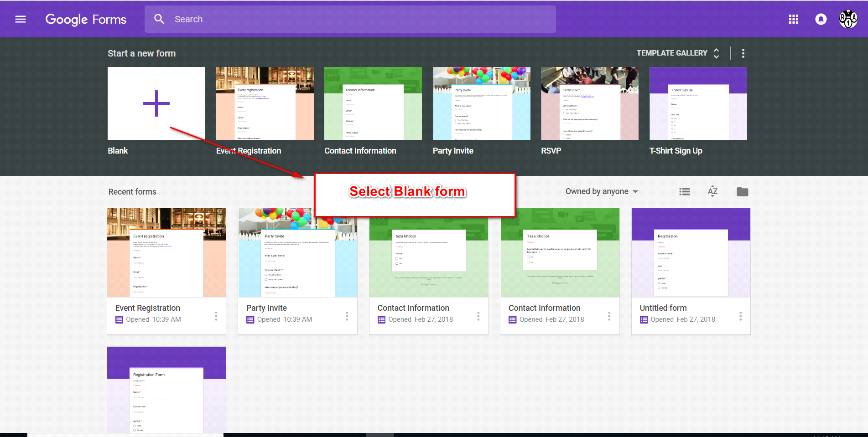The height and width of the screenshot is (437, 868).
Task: Open the account profile avatar
Action: pyautogui.click(x=848, y=19)
